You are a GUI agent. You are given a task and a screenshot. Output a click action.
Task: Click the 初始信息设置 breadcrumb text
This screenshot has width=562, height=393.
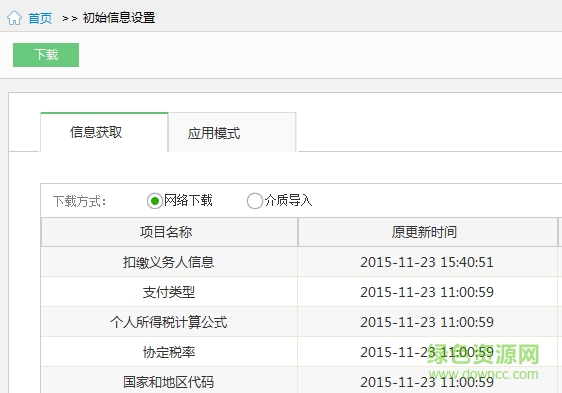pos(119,18)
